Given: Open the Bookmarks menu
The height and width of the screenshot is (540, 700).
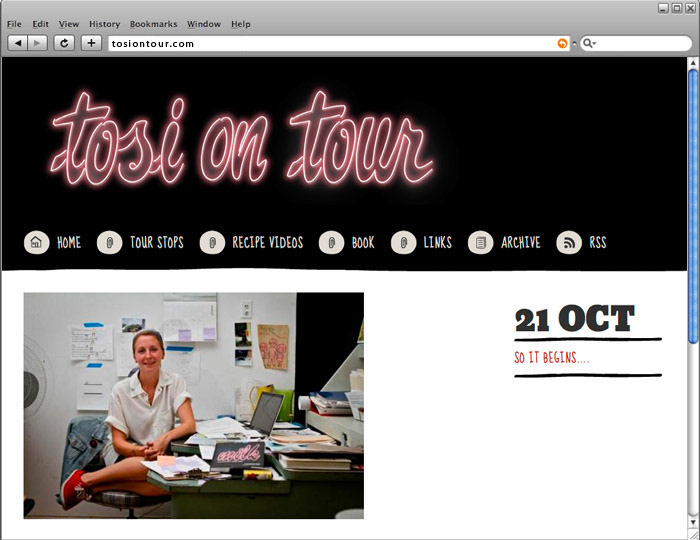Looking at the screenshot, I should [x=154, y=24].
